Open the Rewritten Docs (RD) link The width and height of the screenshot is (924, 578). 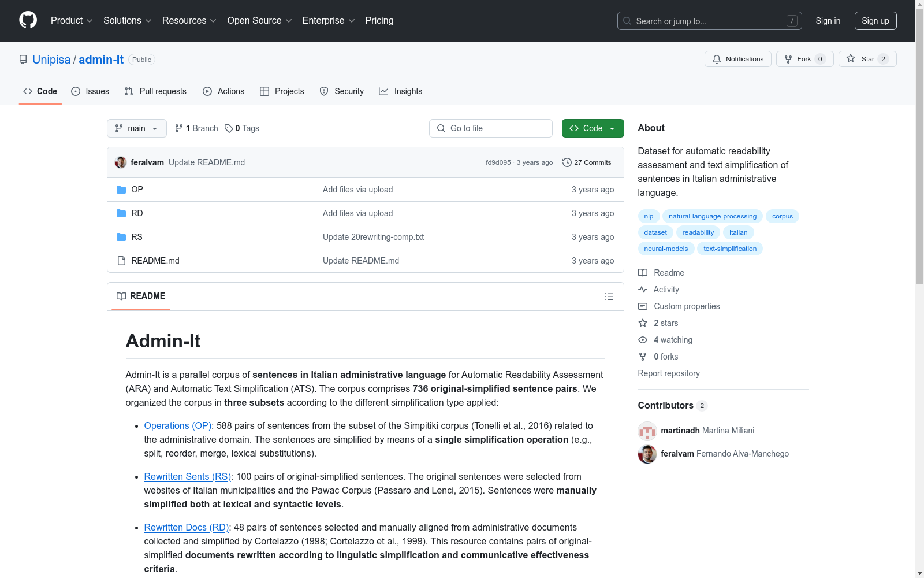tap(187, 527)
